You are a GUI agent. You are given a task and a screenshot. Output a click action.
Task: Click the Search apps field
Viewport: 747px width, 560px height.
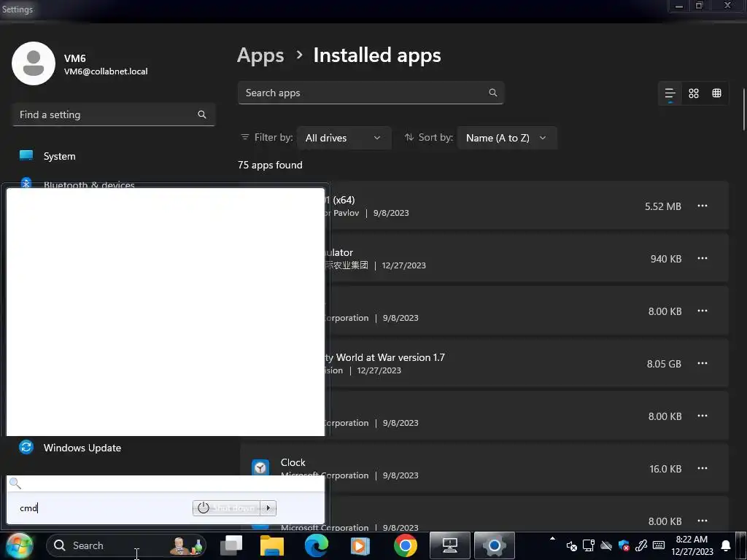[371, 93]
